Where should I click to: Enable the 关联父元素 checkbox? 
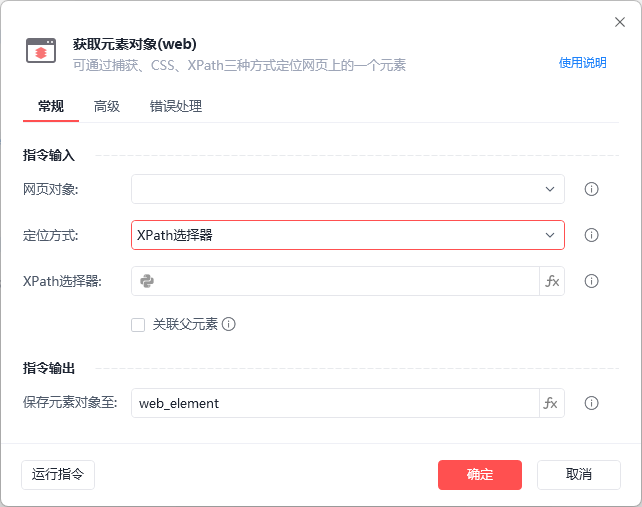coord(138,324)
